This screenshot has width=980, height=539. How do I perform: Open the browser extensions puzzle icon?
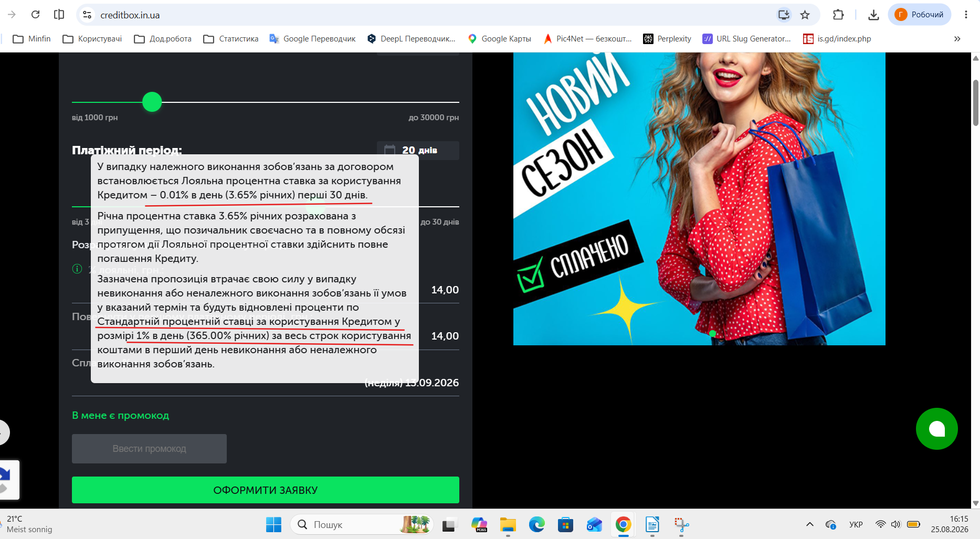tap(838, 15)
